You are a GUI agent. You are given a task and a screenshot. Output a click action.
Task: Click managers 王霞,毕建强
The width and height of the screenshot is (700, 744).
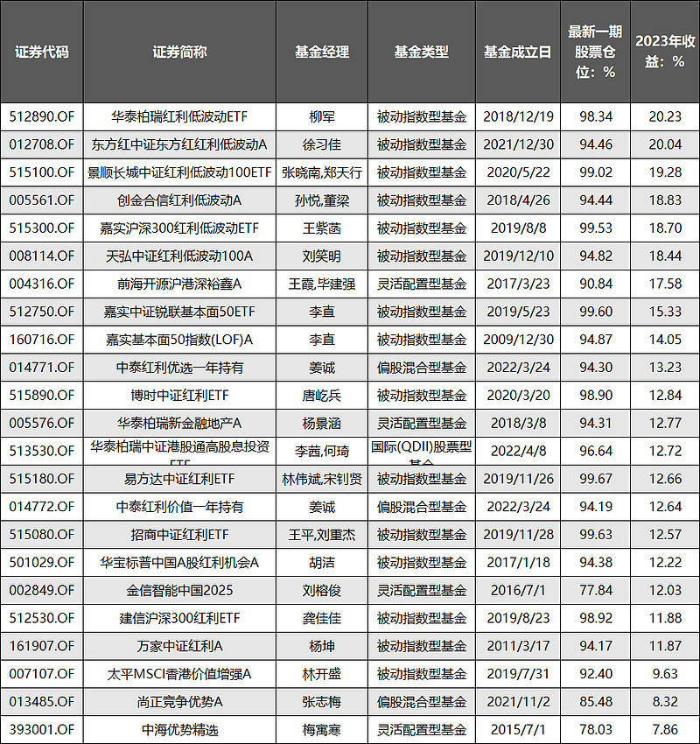(322, 284)
